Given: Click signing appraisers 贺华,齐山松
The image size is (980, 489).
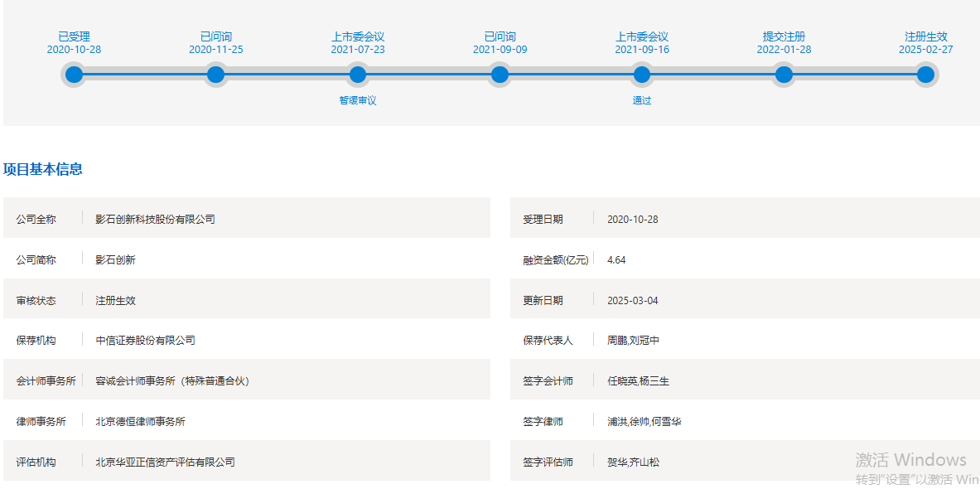Looking at the screenshot, I should [x=633, y=462].
